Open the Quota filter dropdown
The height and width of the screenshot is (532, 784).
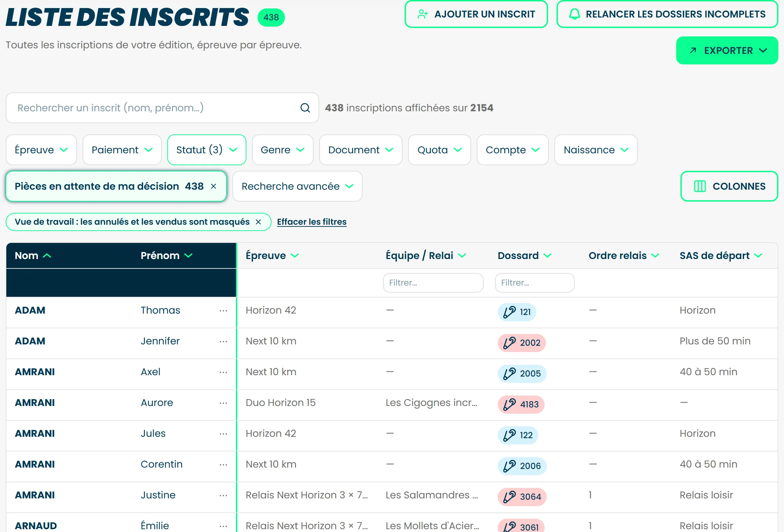[x=439, y=150]
